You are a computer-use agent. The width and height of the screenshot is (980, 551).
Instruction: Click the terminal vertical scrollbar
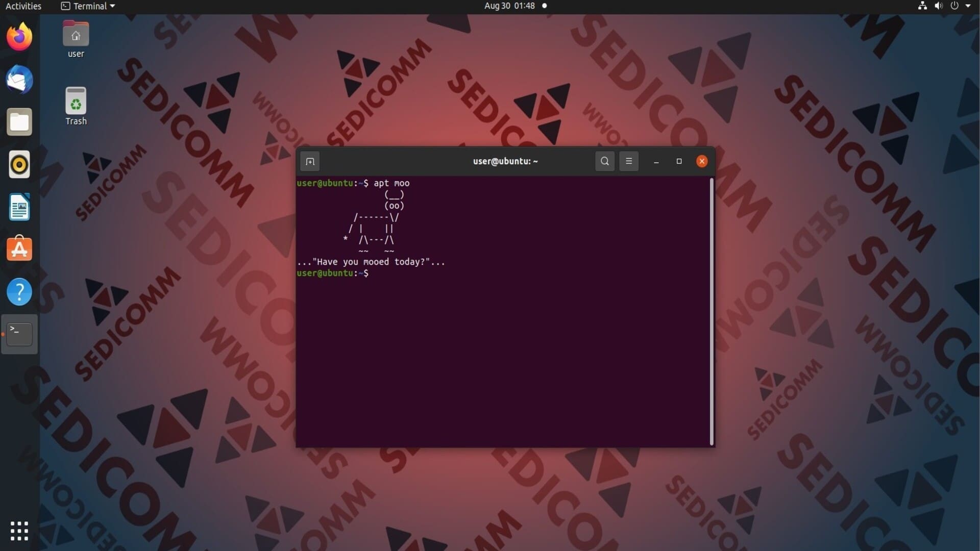712,312
